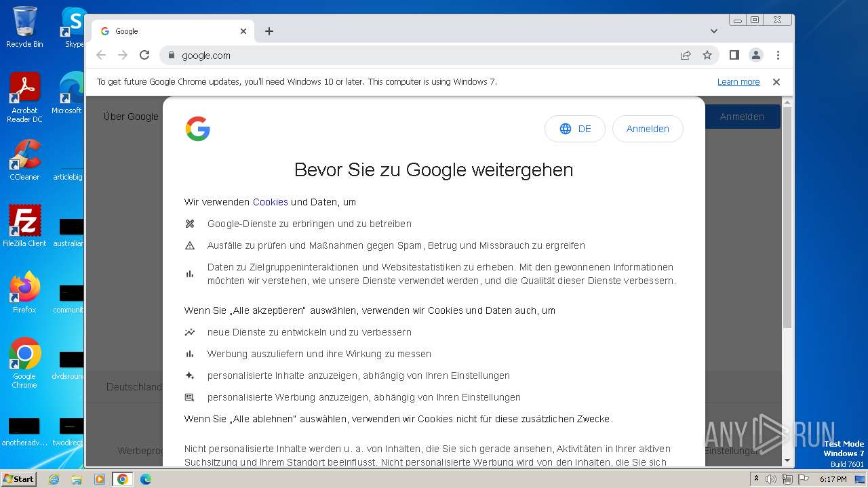The image size is (868, 488).
Task: Close the Google tab
Action: pos(243,31)
